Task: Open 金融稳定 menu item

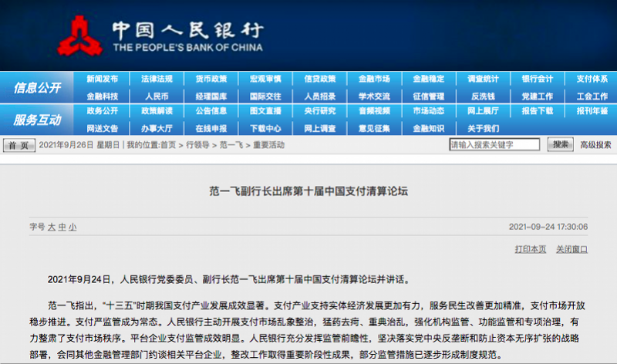Action: (429, 79)
